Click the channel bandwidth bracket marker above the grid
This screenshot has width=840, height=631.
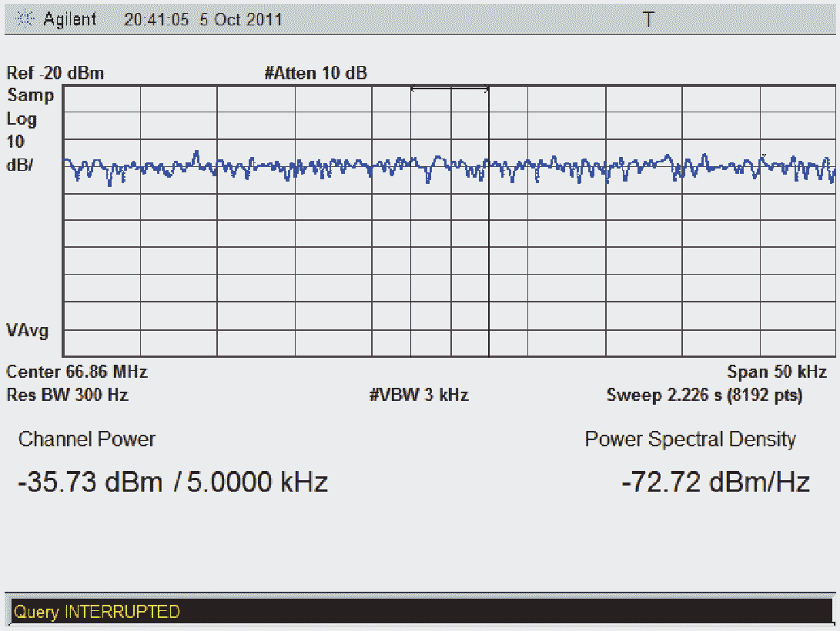(450, 90)
